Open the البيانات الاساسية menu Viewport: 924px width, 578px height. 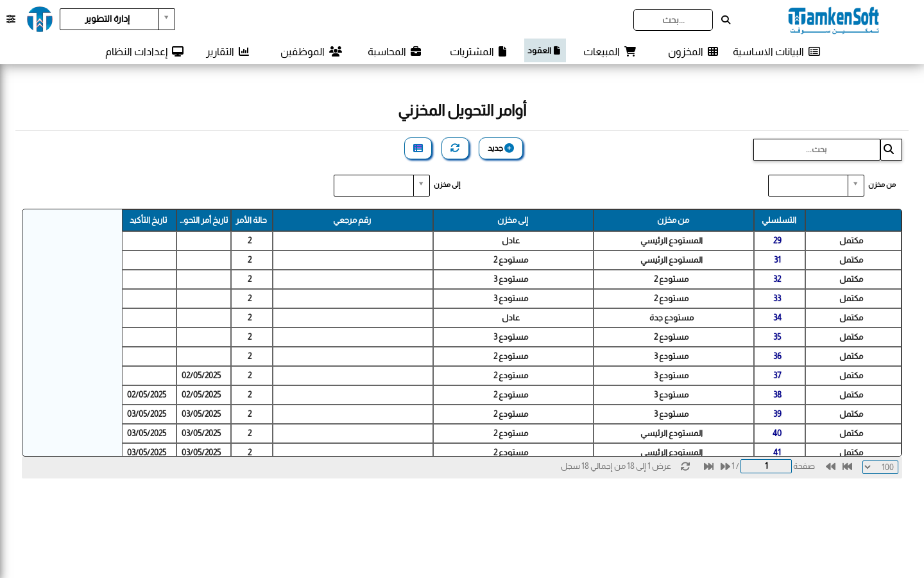776,51
